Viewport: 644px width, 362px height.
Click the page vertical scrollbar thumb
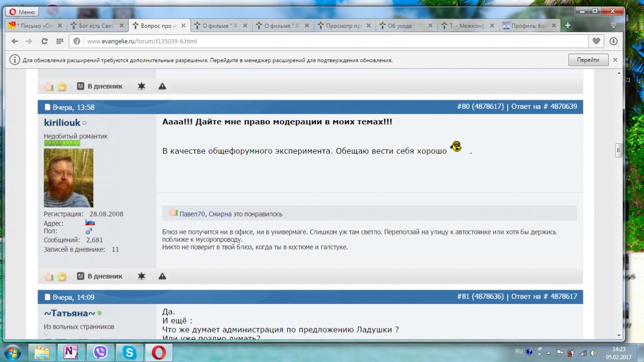(618, 149)
